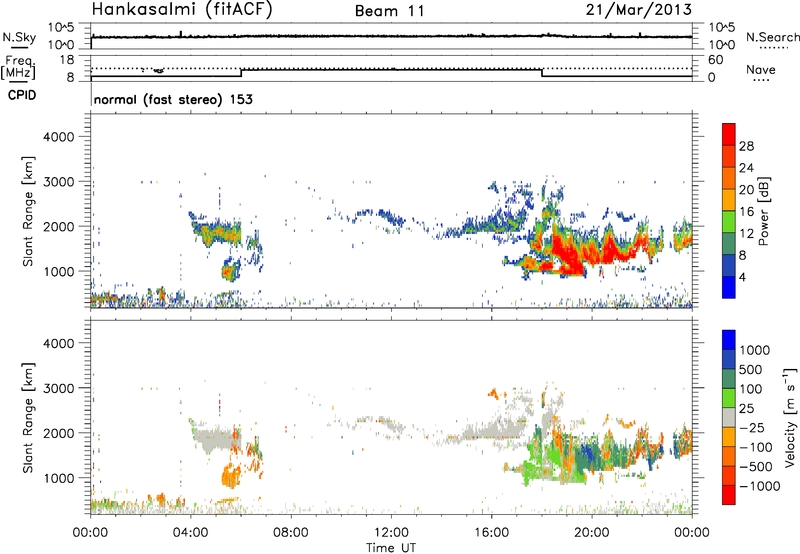Pick the blue bottom segment of Power colorbar
Screen dimensions: 800x554
tap(729, 287)
